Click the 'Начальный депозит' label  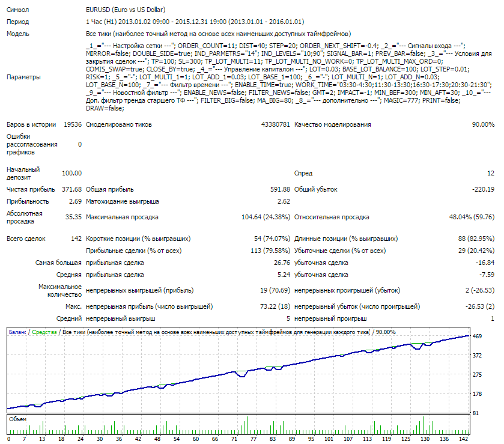(23, 173)
